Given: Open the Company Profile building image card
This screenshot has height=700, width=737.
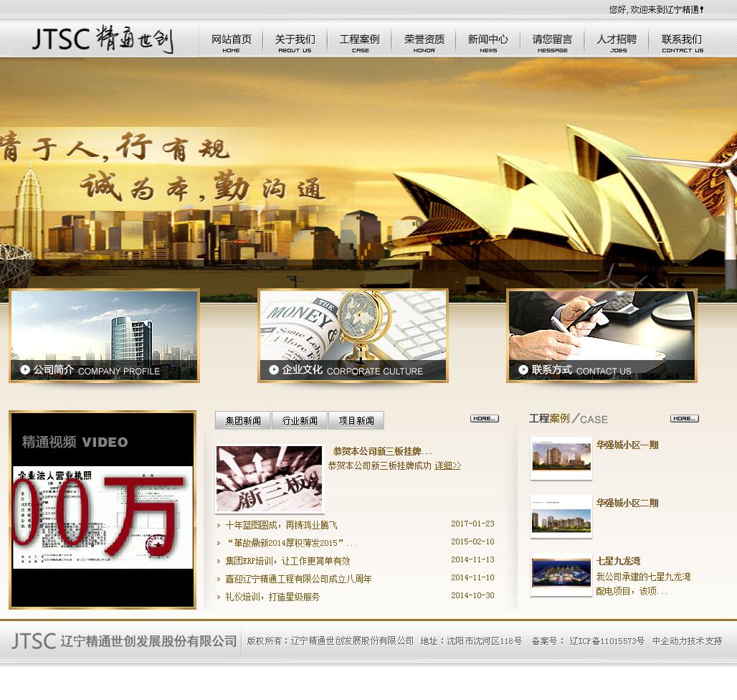Looking at the screenshot, I should (x=105, y=335).
